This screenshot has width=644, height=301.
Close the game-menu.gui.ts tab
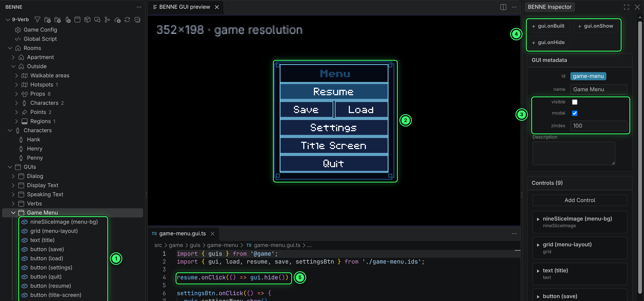click(x=213, y=234)
